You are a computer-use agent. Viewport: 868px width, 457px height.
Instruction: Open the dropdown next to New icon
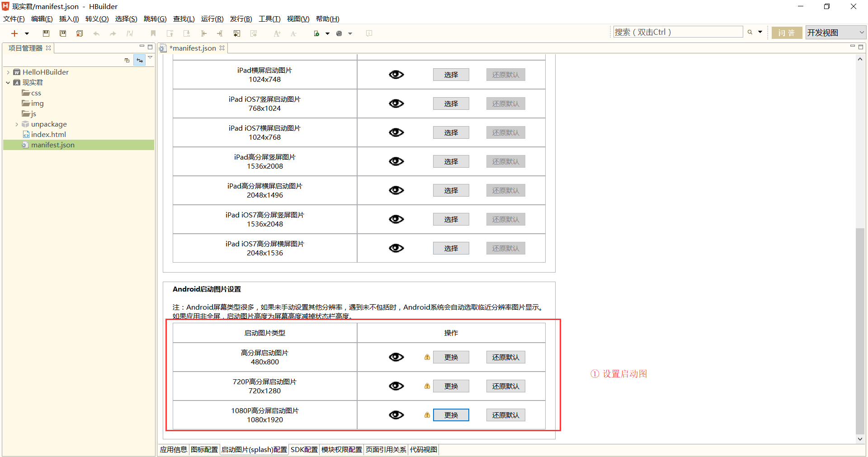click(x=27, y=33)
